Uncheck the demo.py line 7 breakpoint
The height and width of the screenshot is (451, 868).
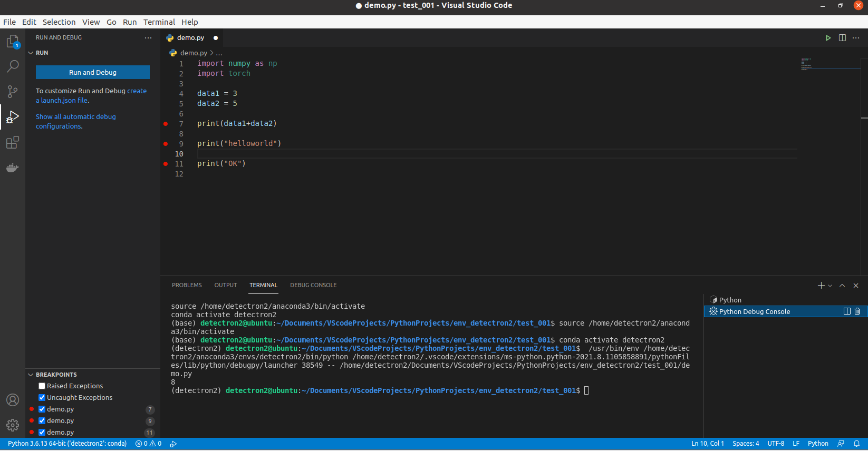[42, 409]
